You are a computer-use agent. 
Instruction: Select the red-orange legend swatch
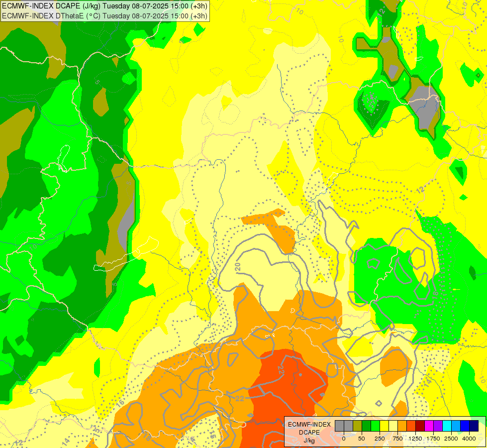click(x=411, y=426)
